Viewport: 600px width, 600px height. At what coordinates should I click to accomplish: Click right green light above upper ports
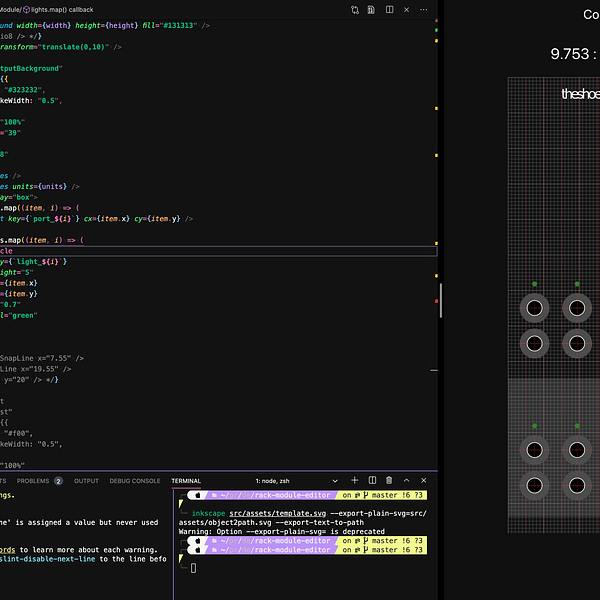(577, 284)
